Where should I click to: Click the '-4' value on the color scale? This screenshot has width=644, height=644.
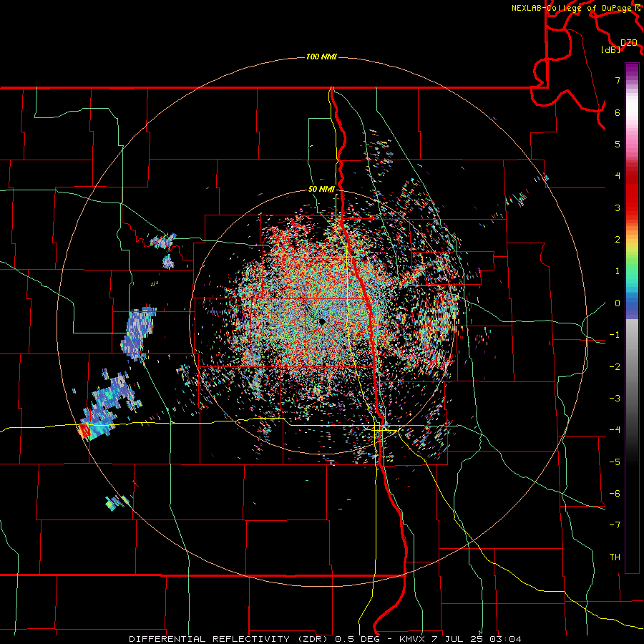[615, 430]
